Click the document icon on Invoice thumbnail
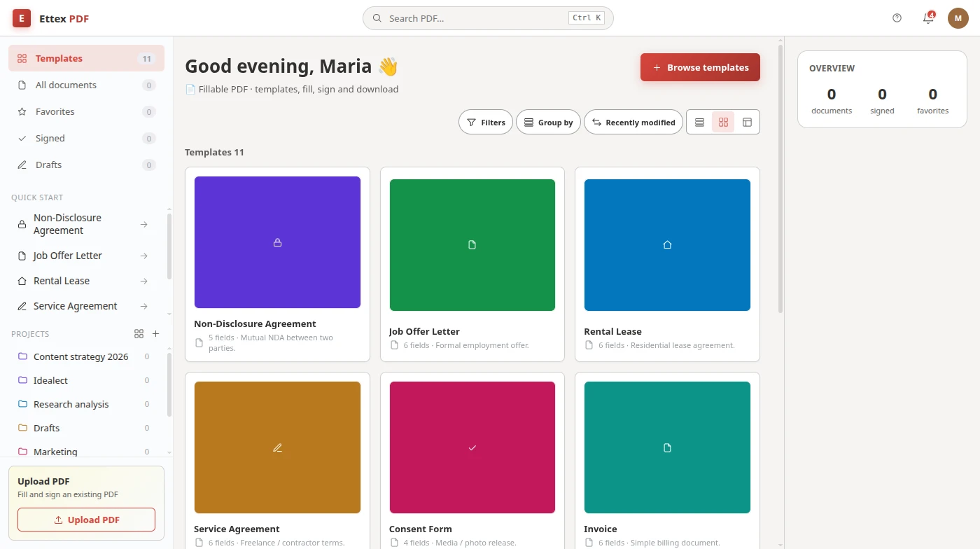The image size is (980, 549). pyautogui.click(x=667, y=447)
